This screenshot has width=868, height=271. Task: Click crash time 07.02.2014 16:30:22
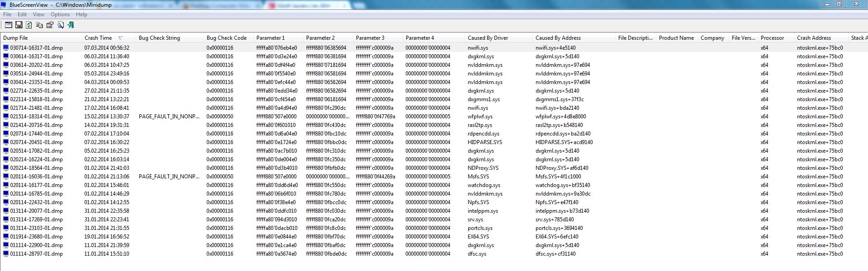pos(107,142)
